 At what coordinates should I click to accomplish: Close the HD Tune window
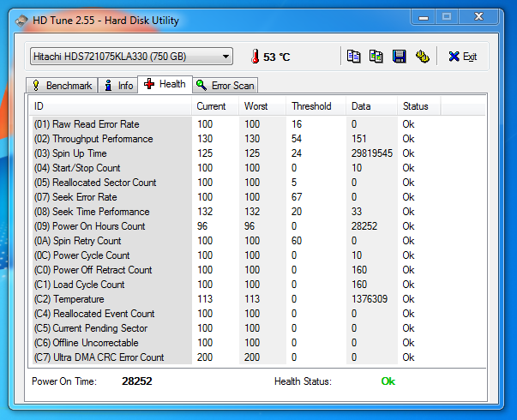click(x=478, y=17)
